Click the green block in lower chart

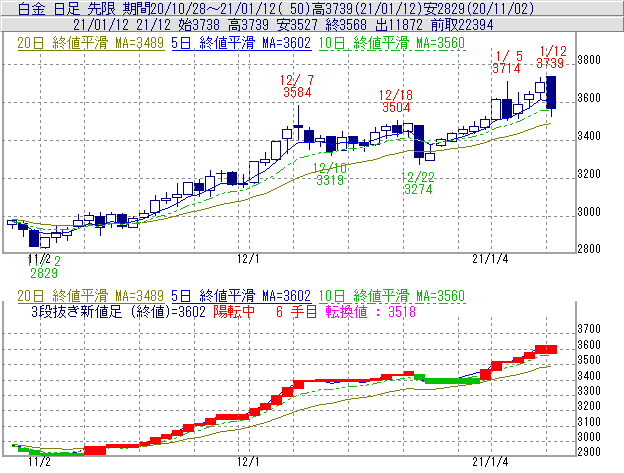click(x=446, y=380)
